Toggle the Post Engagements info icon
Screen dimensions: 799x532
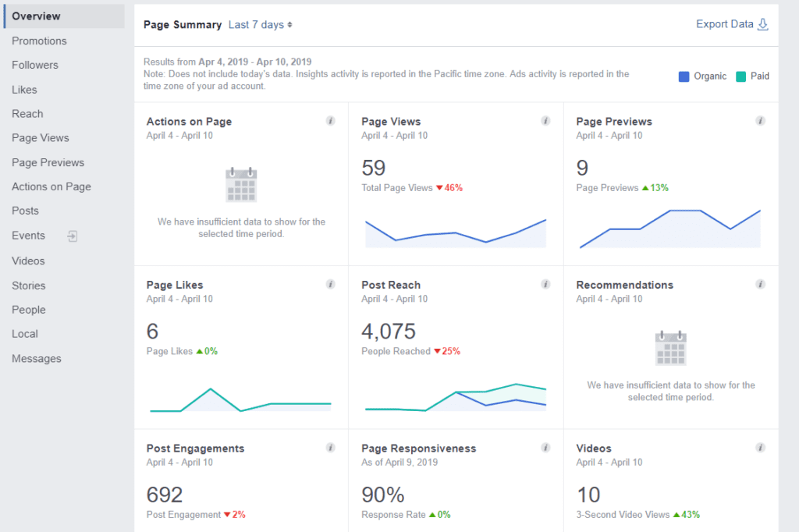[330, 448]
